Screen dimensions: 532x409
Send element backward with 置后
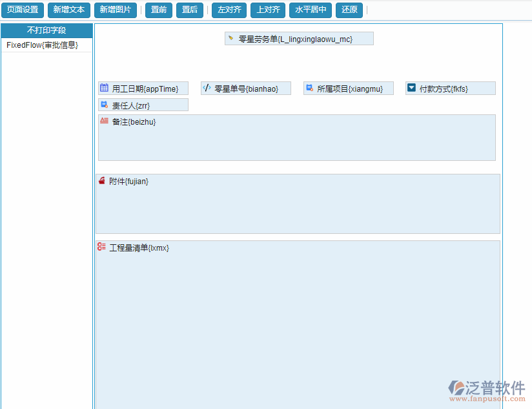coord(190,10)
